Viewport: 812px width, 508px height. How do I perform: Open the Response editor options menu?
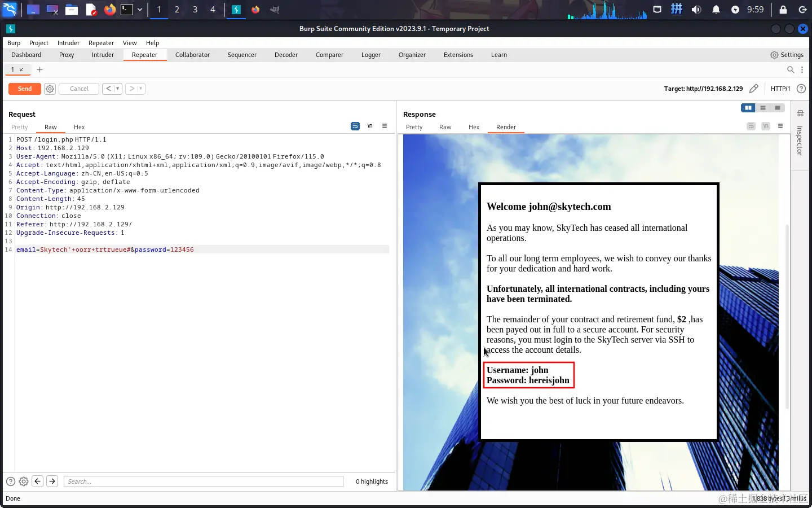click(x=780, y=126)
